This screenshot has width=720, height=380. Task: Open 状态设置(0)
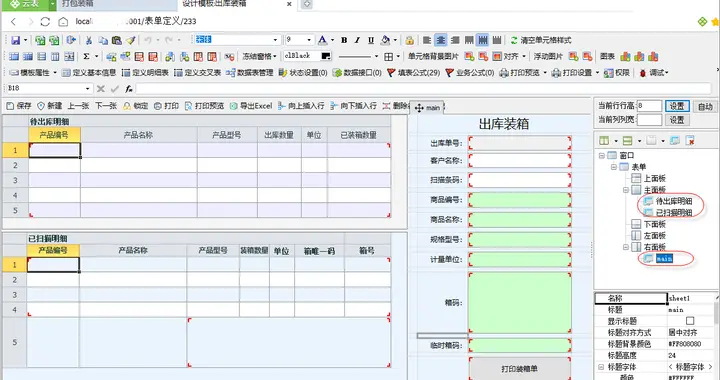tap(303, 73)
